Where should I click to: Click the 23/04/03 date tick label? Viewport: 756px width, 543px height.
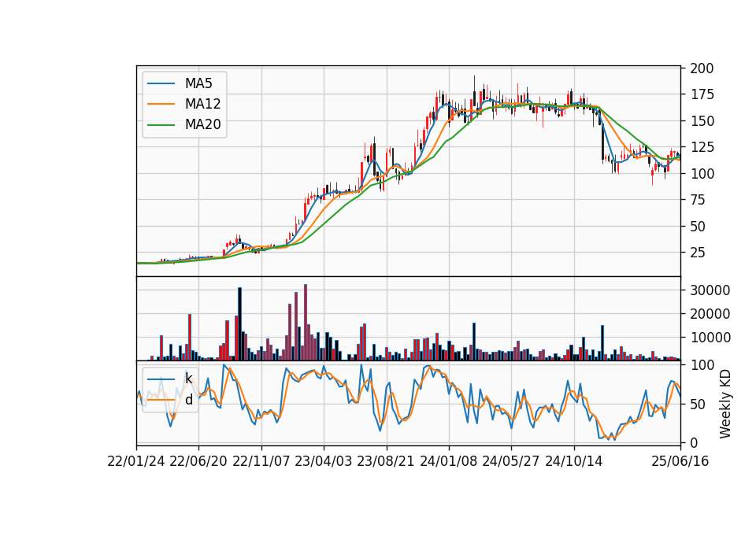[x=323, y=461]
